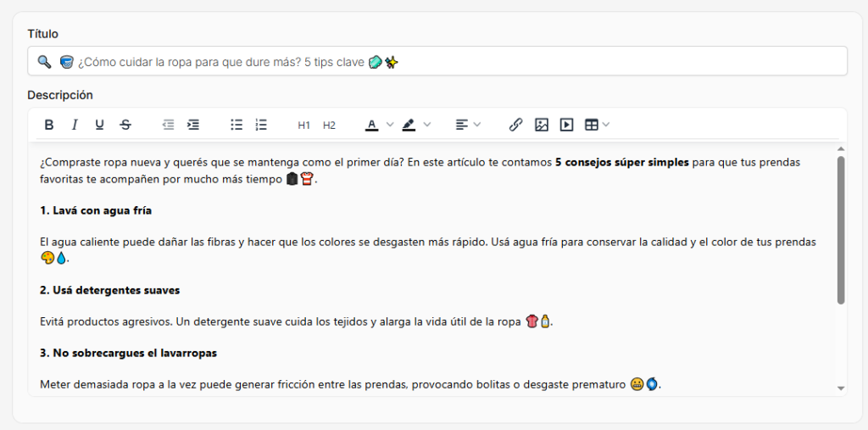Insert a numbered list
This screenshot has width=868, height=430.
click(x=261, y=126)
